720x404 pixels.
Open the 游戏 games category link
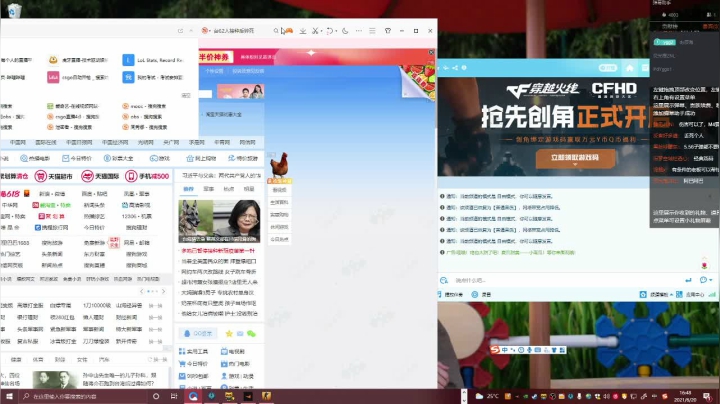coord(160,158)
